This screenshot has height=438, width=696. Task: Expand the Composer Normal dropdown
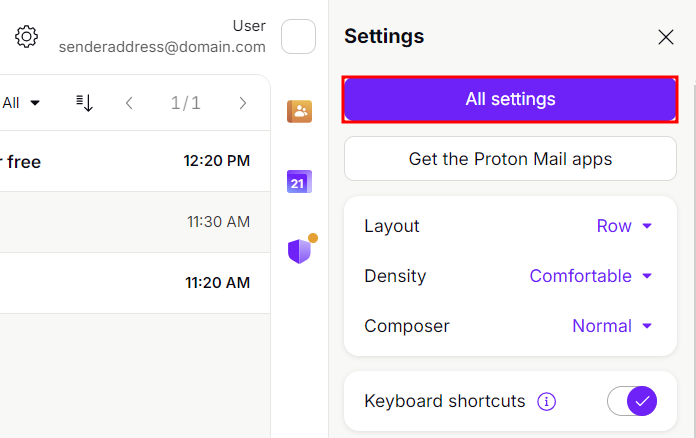(x=612, y=326)
